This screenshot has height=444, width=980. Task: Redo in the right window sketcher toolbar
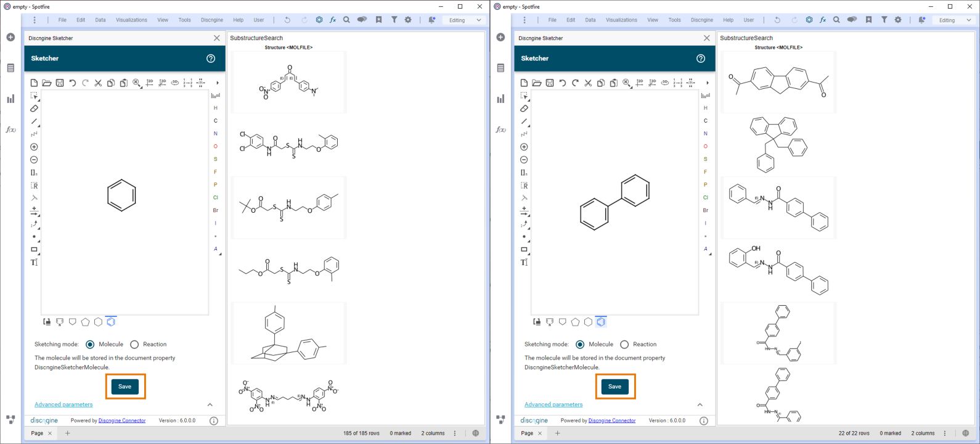(575, 83)
